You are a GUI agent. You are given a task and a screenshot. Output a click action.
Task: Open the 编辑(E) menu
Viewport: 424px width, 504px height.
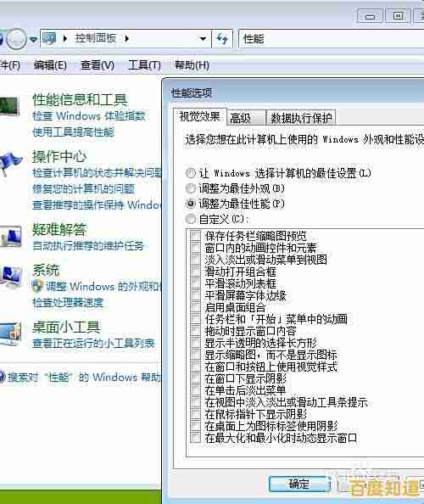click(50, 65)
